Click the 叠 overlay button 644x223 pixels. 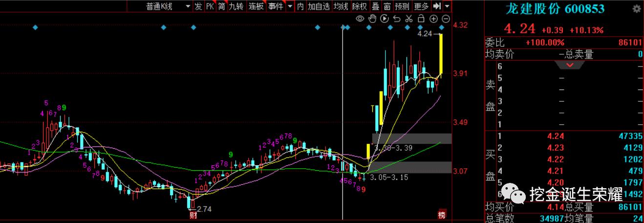tap(375, 6)
